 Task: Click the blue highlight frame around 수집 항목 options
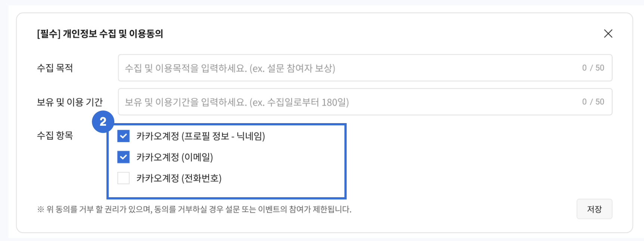click(345, 161)
